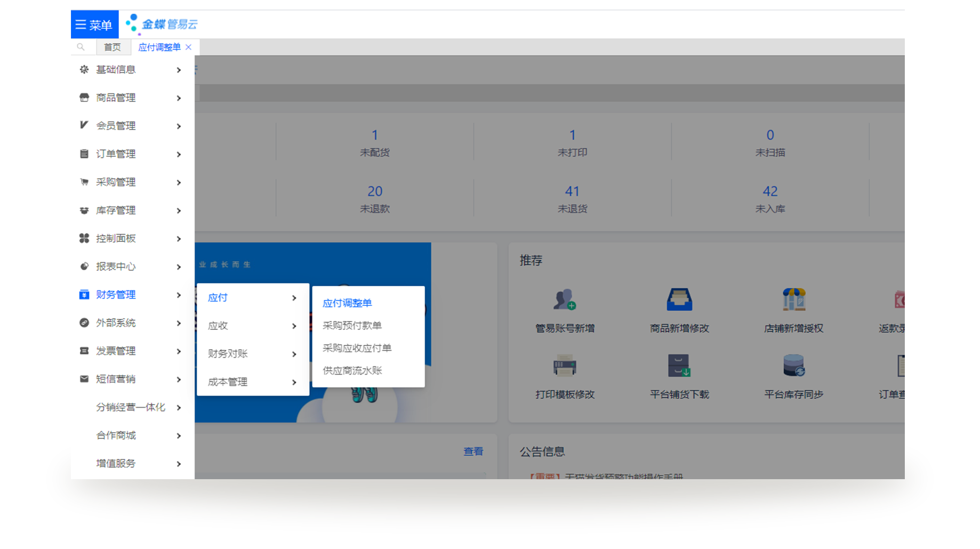Click the 未配货 count 1
The height and width of the screenshot is (549, 980).
375,135
